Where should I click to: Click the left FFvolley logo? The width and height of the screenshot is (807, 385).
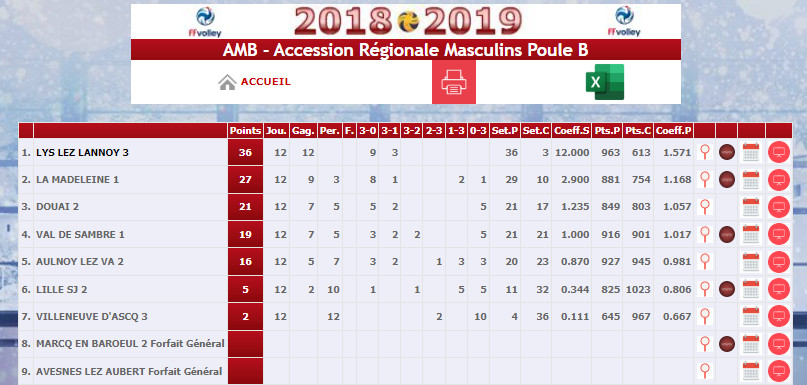[205, 22]
